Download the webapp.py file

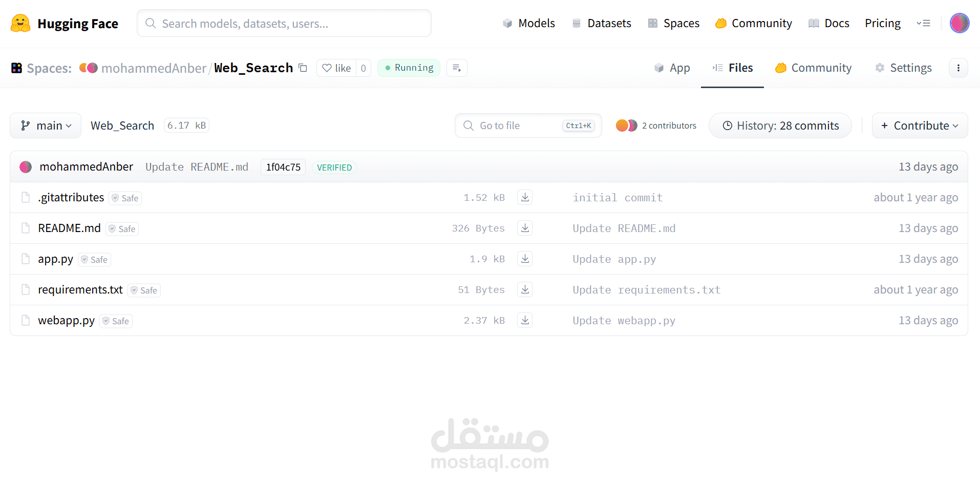tap(525, 320)
